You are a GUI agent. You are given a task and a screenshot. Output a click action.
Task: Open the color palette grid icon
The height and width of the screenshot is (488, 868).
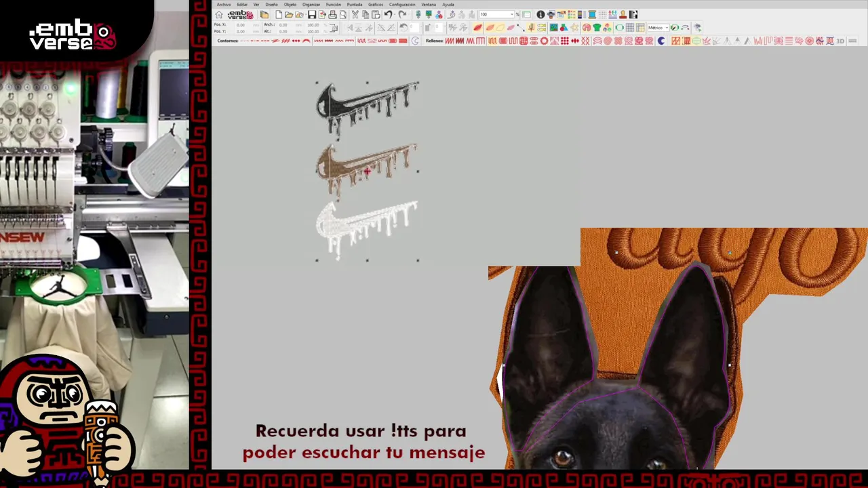[x=572, y=14]
